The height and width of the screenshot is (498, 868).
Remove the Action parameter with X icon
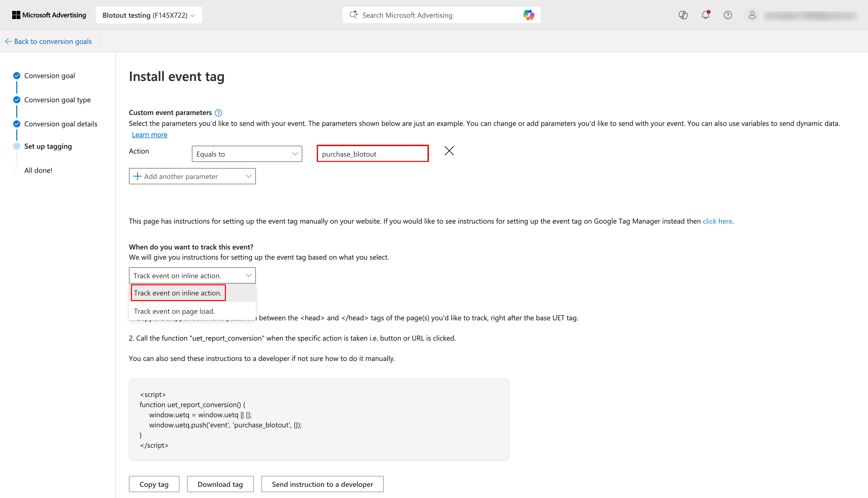tap(449, 151)
